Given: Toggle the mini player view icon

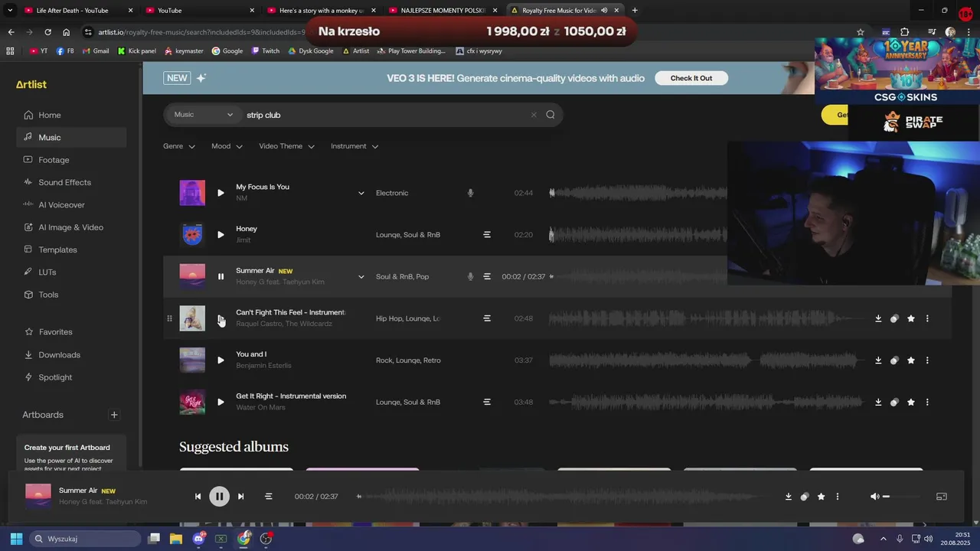Looking at the screenshot, I should [942, 497].
